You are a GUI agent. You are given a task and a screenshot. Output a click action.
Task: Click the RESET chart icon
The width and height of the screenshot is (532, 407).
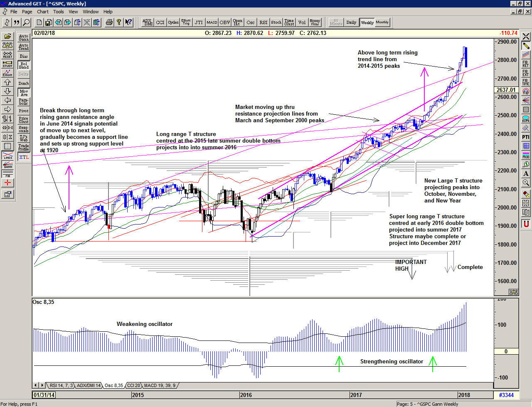[7, 54]
